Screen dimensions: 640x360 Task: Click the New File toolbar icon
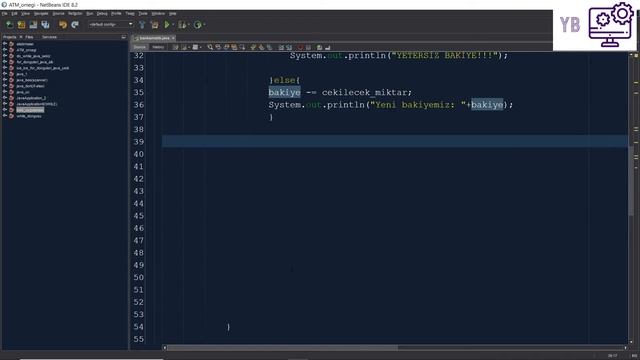click(x=9, y=25)
